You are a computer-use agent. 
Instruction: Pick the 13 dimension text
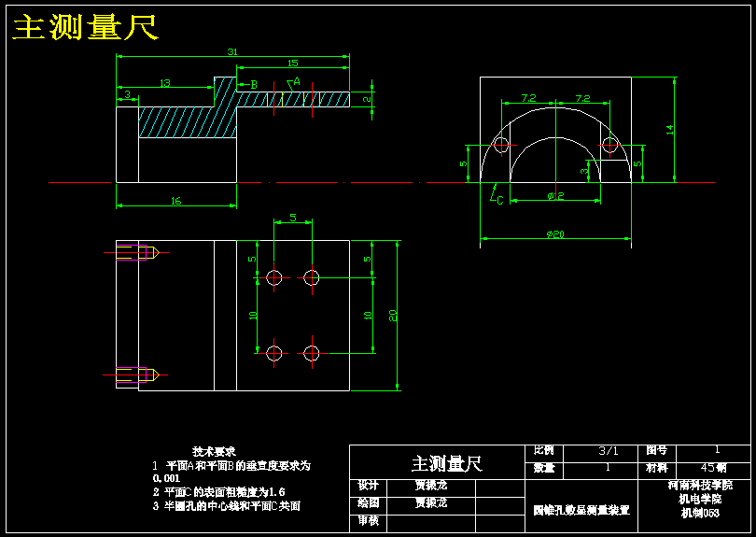click(x=165, y=83)
